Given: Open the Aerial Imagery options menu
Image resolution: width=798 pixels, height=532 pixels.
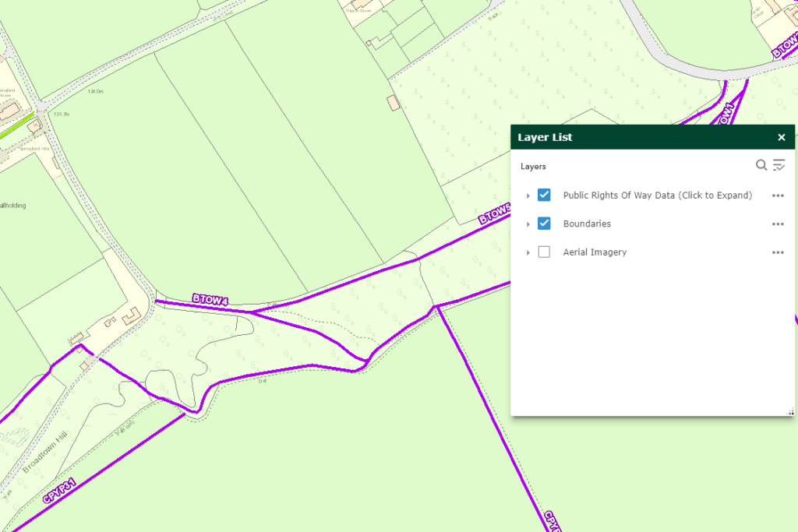Looking at the screenshot, I should click(777, 252).
